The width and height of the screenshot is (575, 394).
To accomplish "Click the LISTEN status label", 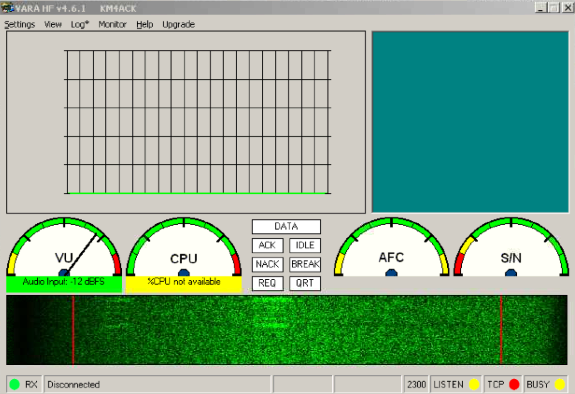I will point(448,384).
